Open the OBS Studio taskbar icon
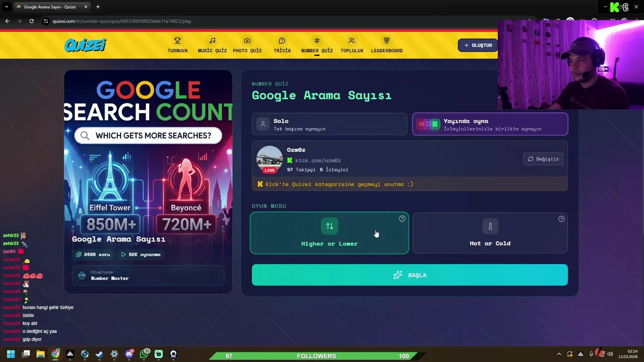644x362 pixels. pyautogui.click(x=174, y=354)
